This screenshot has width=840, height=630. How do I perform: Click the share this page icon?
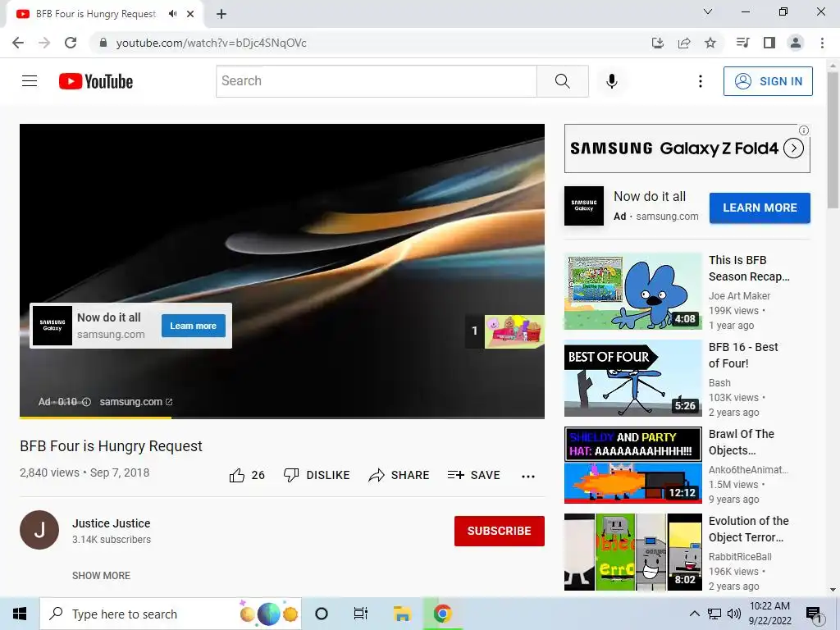click(684, 43)
